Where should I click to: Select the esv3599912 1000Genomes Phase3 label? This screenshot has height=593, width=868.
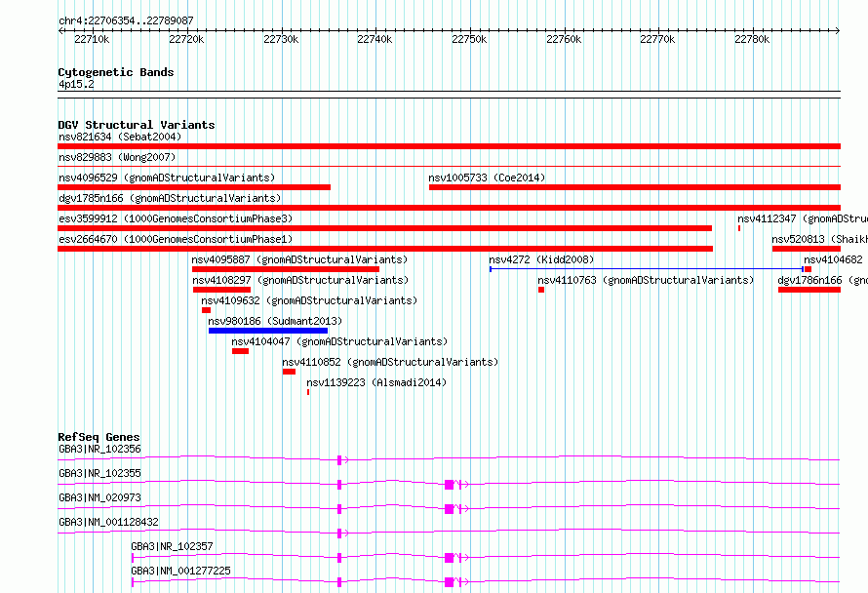176,218
